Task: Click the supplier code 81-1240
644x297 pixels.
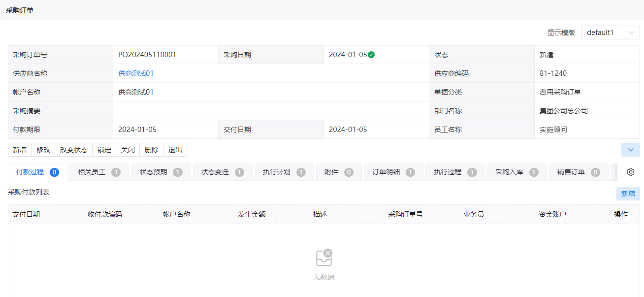Action: coord(553,73)
